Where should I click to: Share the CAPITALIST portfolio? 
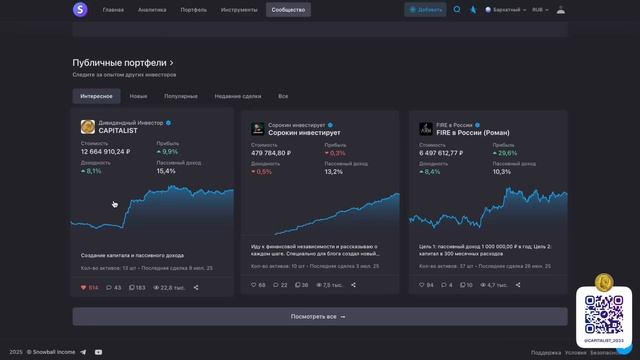point(196,287)
